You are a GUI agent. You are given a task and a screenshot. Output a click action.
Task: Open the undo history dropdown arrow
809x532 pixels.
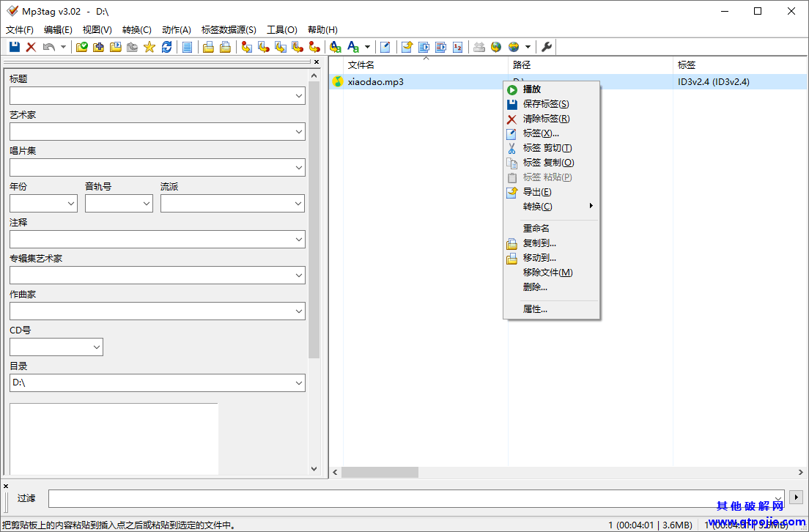(63, 47)
